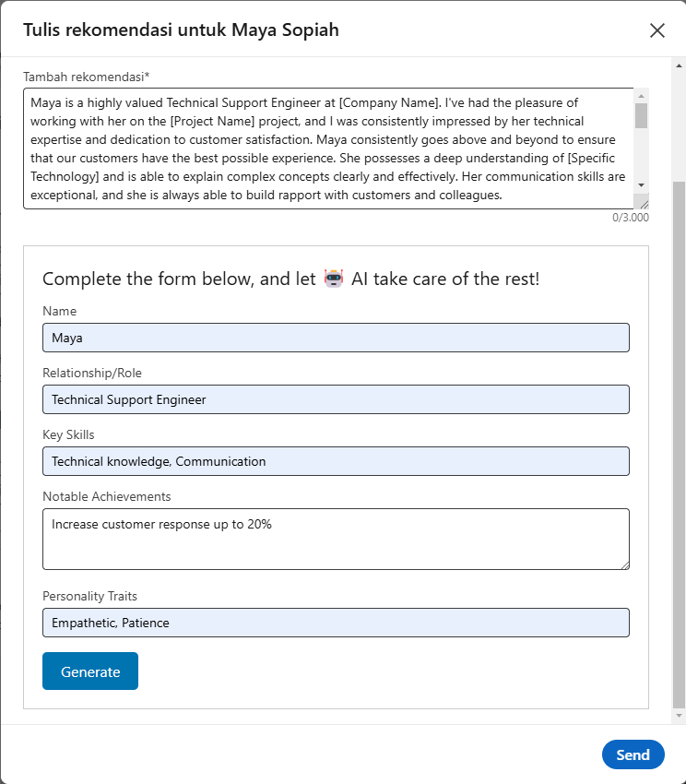Click the dialog's main vertical scrollbar thumb

(679, 445)
